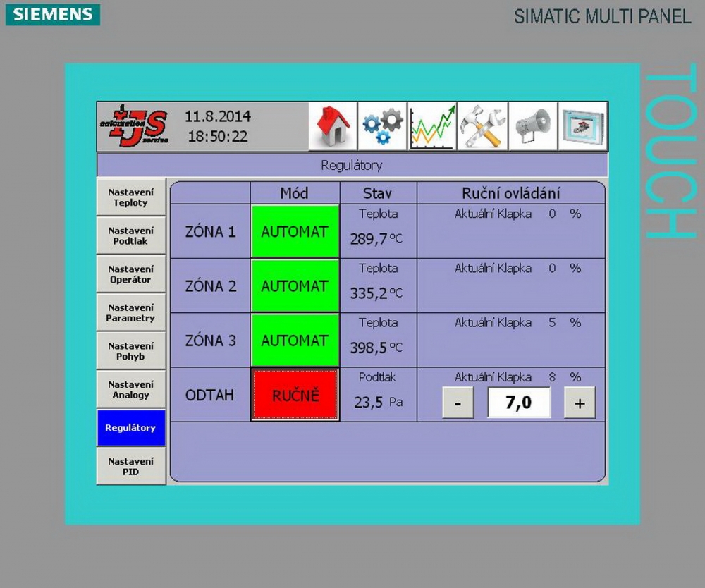Click the red house home icon
This screenshot has height=588, width=705.
(x=333, y=126)
